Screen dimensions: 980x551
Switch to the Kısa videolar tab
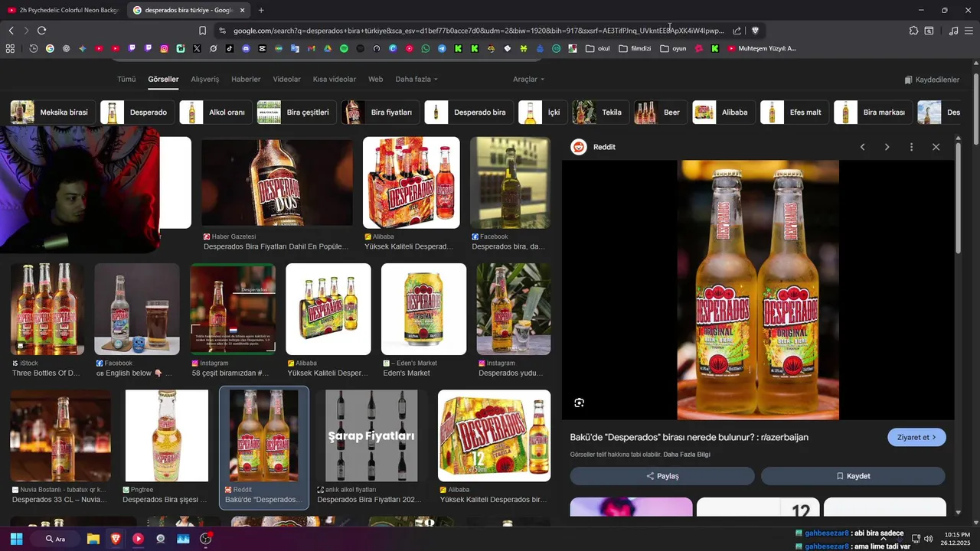[x=335, y=79]
